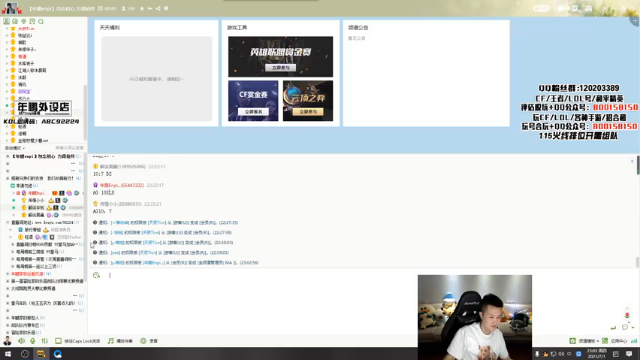Favorite the channel with the star icon
The height and width of the screenshot is (360, 640).
coord(142,8)
